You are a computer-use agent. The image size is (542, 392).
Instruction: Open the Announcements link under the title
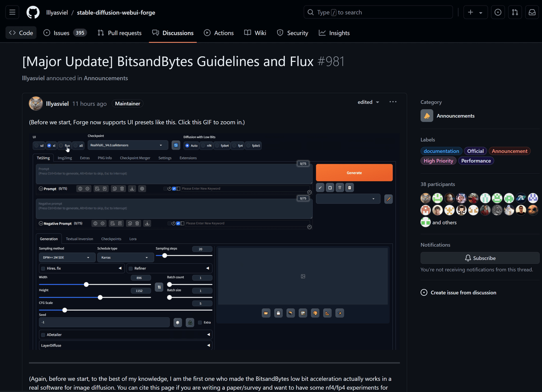106,78
